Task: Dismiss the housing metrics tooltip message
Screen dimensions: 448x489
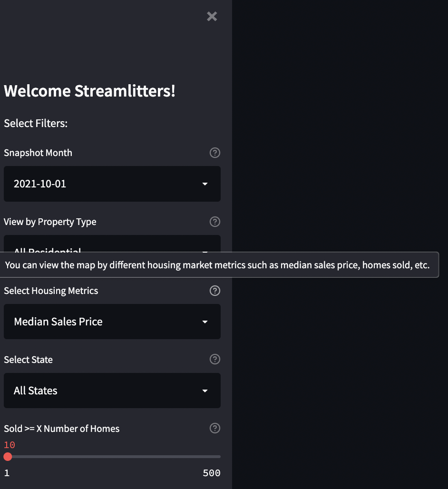Action: pos(219,265)
